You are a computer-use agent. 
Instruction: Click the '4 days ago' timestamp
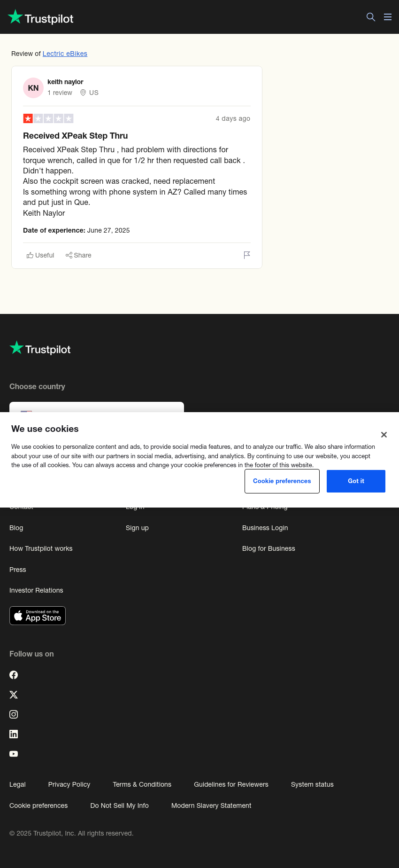pyautogui.click(x=233, y=118)
